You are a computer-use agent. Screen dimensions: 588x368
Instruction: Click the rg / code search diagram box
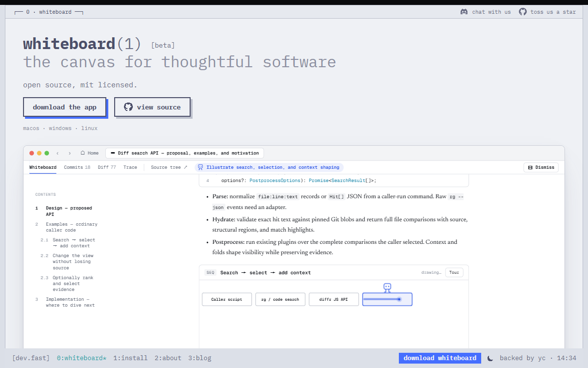pyautogui.click(x=280, y=299)
